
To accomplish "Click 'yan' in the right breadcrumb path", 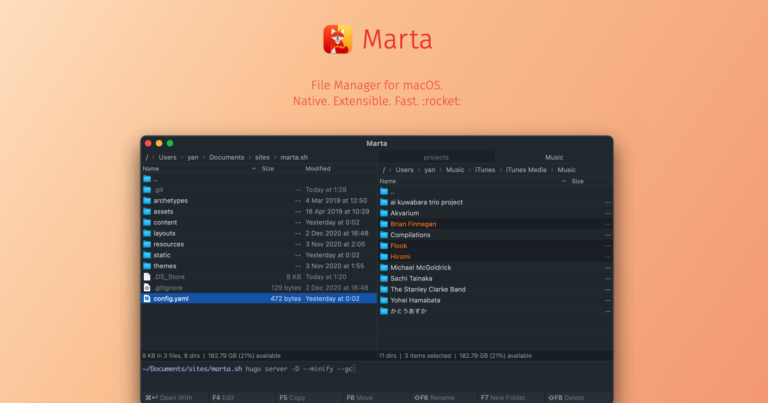I will click(x=430, y=170).
